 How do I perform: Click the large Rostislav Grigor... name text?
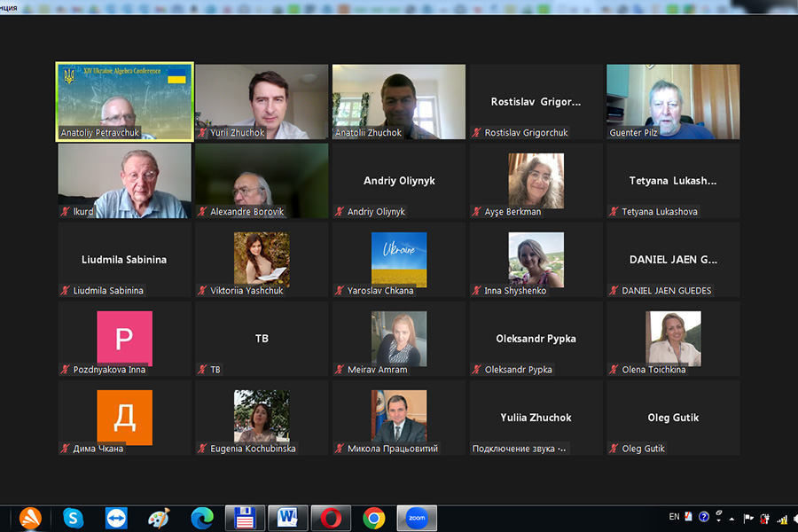click(536, 102)
